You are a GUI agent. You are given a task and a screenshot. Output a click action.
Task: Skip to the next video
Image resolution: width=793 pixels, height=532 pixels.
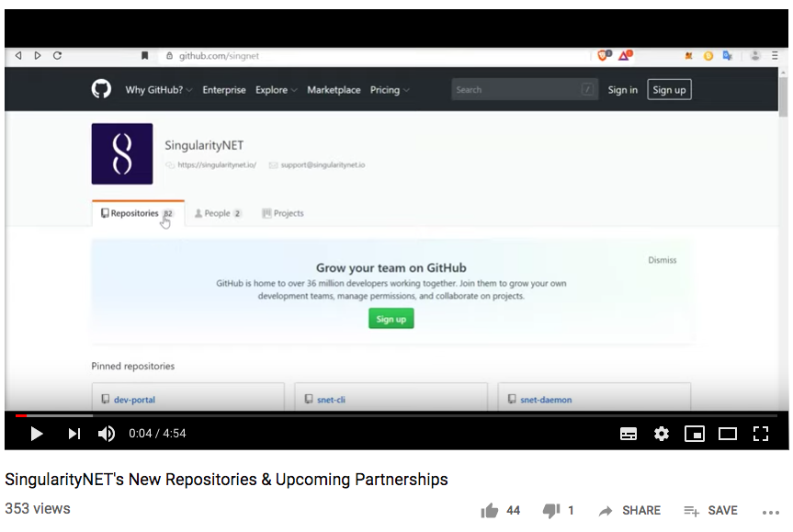(74, 434)
